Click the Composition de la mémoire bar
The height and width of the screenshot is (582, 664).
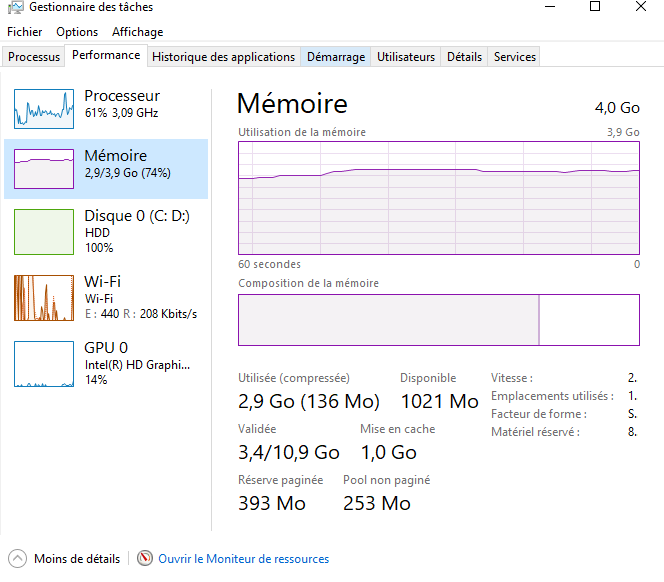[438, 320]
